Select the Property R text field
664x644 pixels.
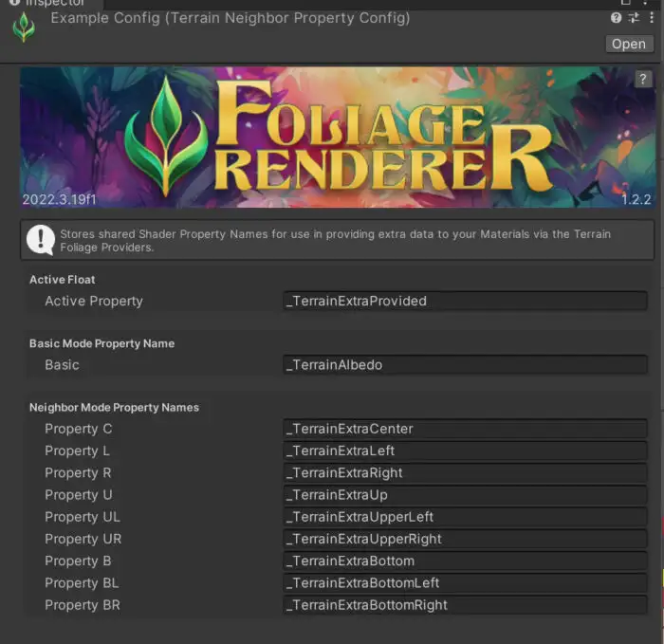point(465,472)
